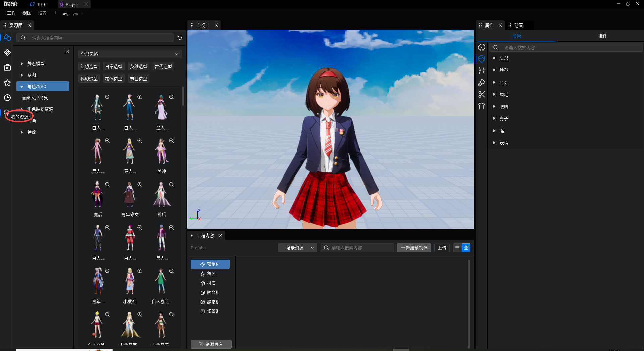Screen dimensions: 644x351
Task: Open the history clock icon
Action: pyautogui.click(x=7, y=98)
